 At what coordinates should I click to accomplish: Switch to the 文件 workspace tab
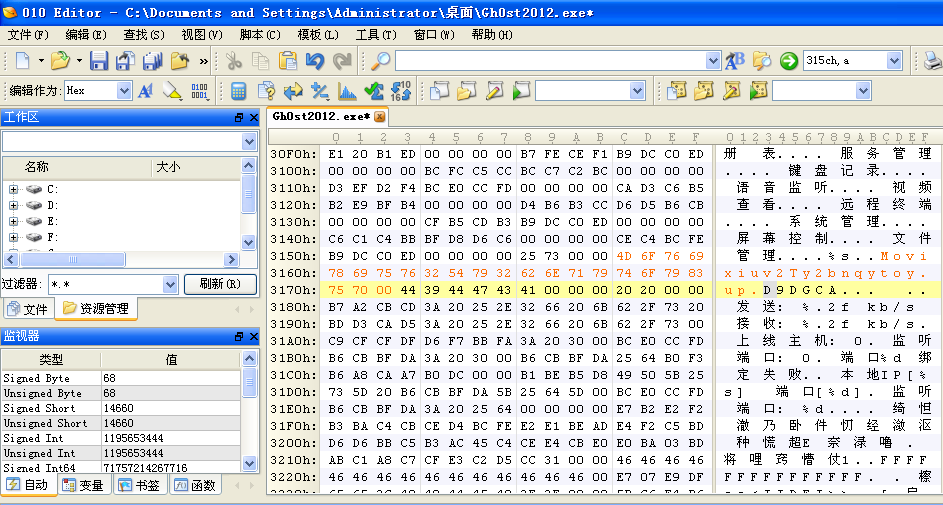pyautogui.click(x=28, y=309)
